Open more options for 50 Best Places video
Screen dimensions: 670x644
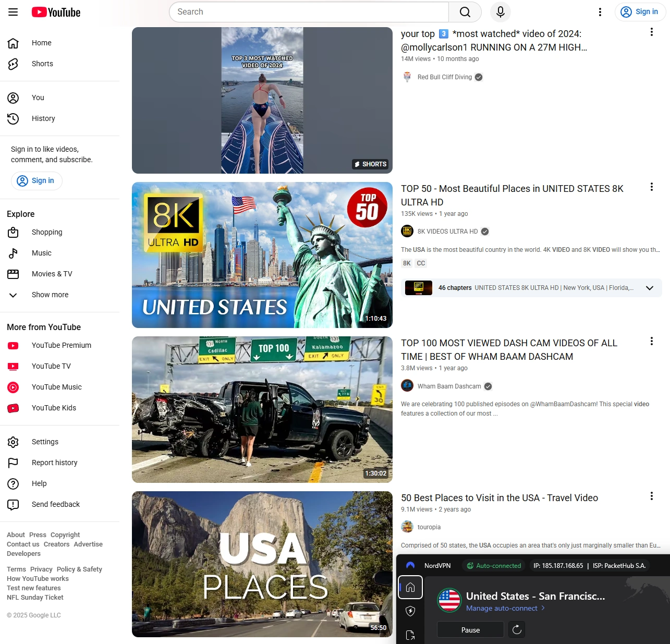tap(651, 496)
